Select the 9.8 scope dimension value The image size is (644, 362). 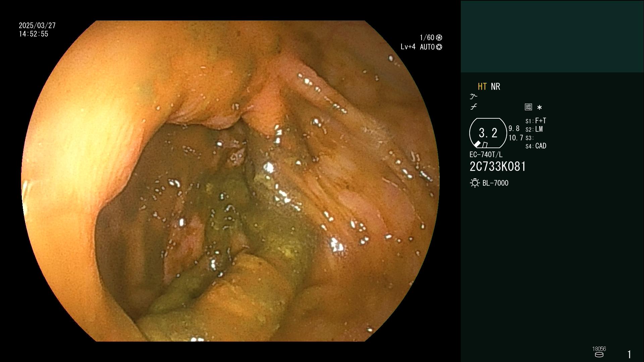[514, 129]
